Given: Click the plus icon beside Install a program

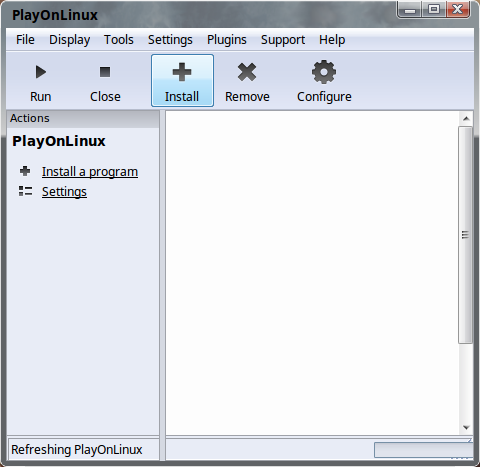Looking at the screenshot, I should [x=25, y=171].
